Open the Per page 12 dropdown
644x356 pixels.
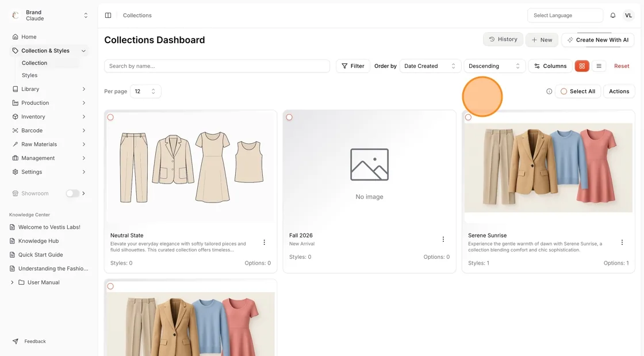click(145, 91)
